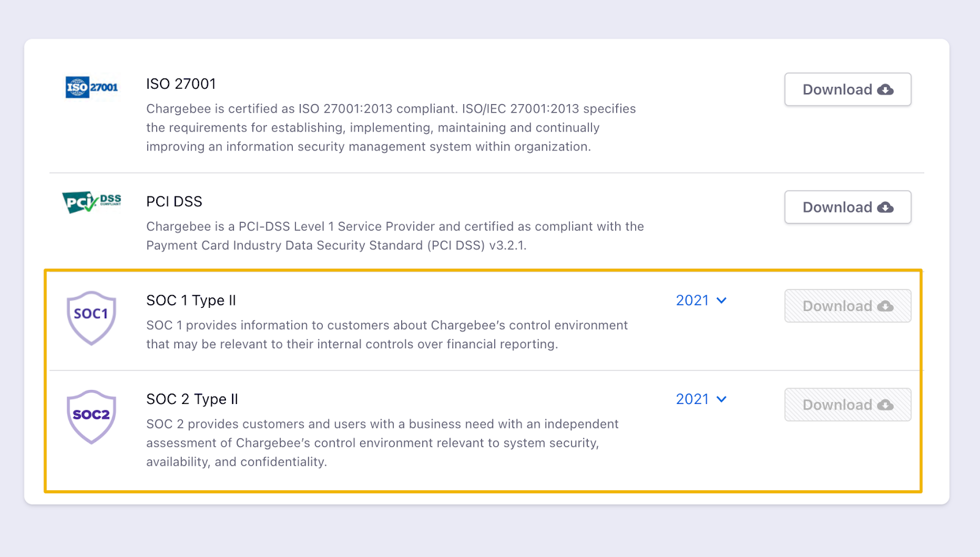Click the SOC2 shield badge icon
980x557 pixels.
pyautogui.click(x=91, y=417)
